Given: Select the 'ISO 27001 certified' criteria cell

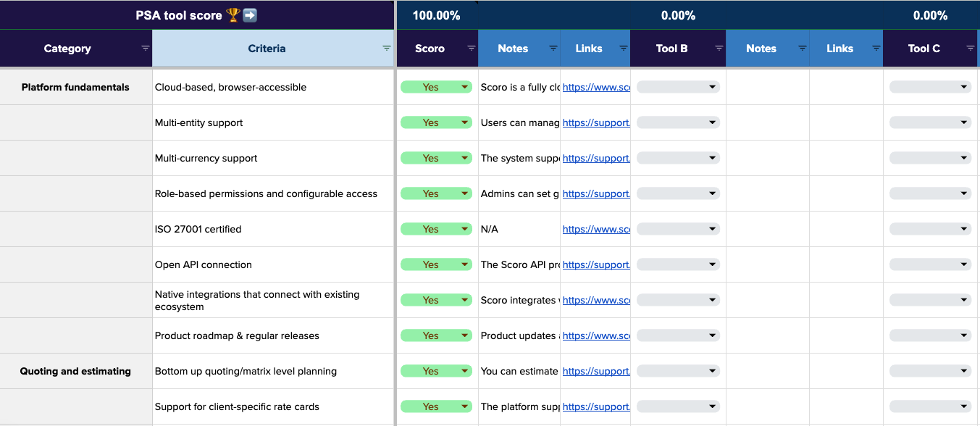Looking at the screenshot, I should coord(273,229).
